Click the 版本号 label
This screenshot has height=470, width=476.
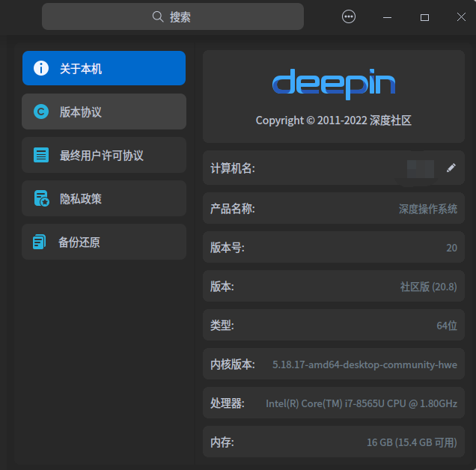[228, 248]
